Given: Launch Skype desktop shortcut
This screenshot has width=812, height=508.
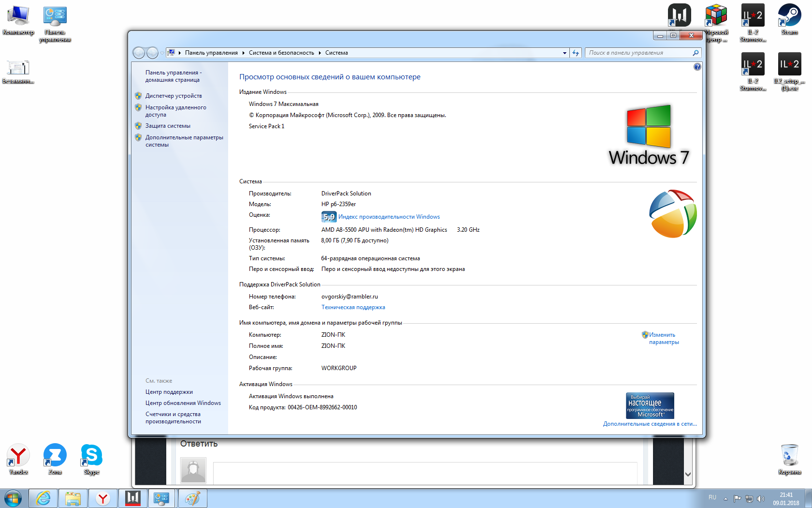Looking at the screenshot, I should [x=91, y=459].
